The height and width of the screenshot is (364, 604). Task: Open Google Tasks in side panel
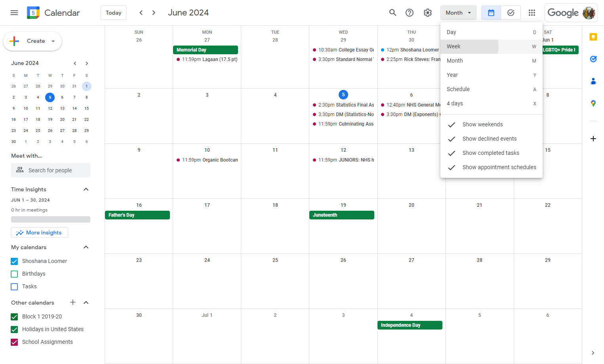(593, 59)
